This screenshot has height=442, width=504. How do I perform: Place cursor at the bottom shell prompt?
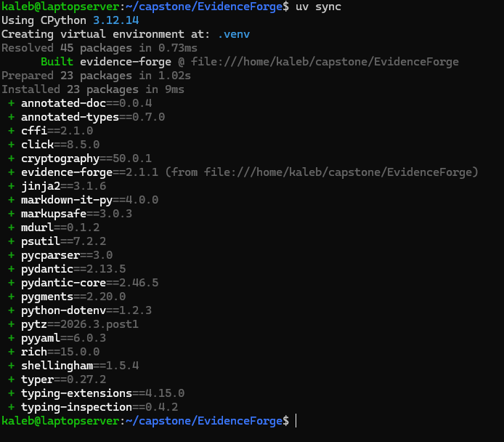(x=296, y=421)
